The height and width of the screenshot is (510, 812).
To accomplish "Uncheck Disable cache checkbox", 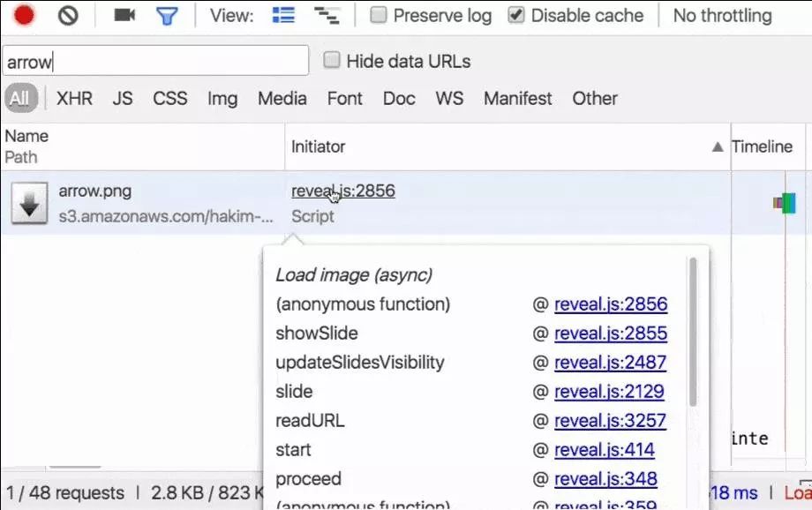I will click(515, 15).
